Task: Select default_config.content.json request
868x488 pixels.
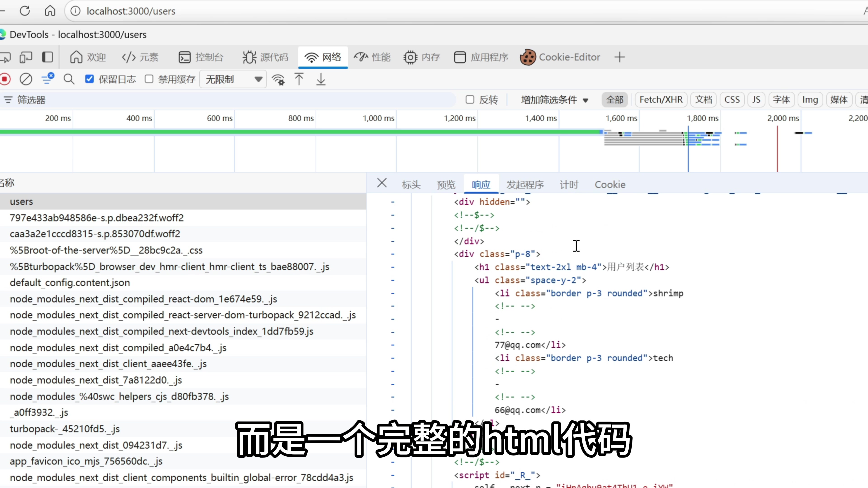Action: 70,283
